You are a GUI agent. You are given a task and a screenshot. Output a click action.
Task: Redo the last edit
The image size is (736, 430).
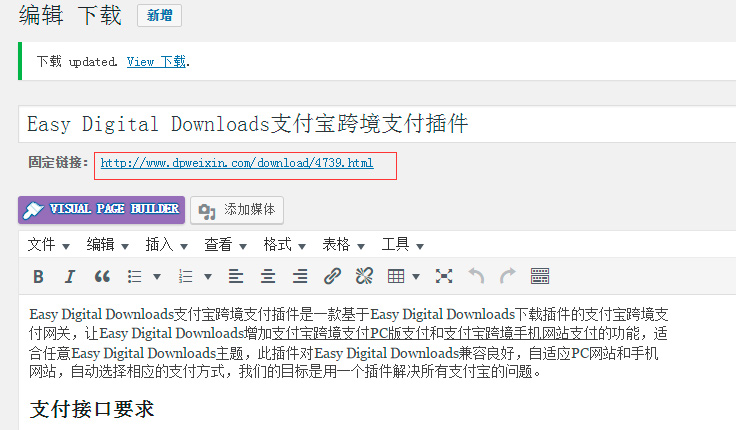(x=508, y=276)
